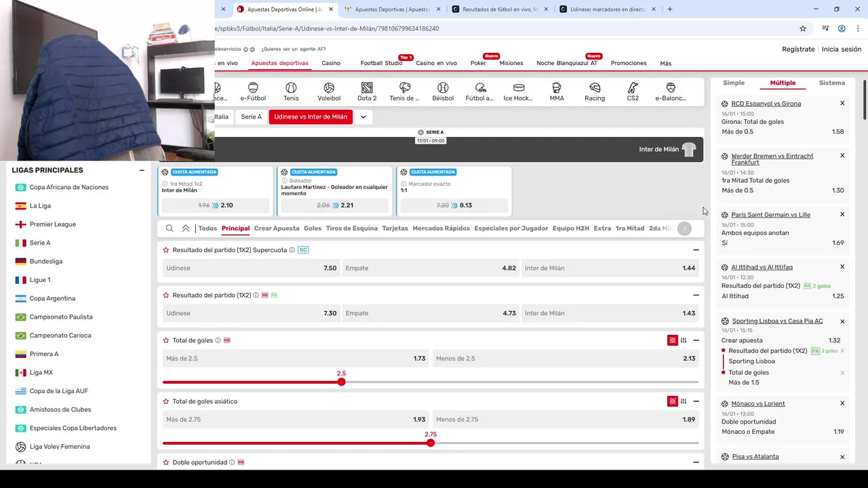Open market search magnifier icon
Viewport: 868px width, 488px height.
[170, 228]
